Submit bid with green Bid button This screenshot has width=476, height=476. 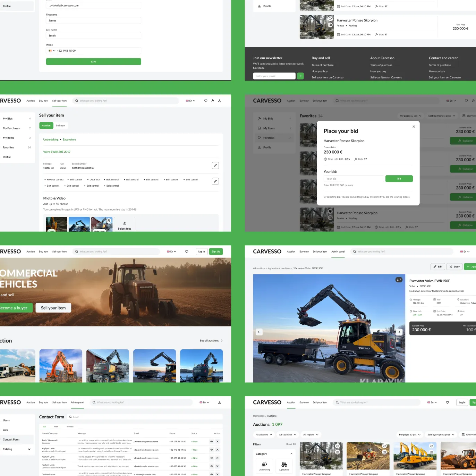(399, 179)
